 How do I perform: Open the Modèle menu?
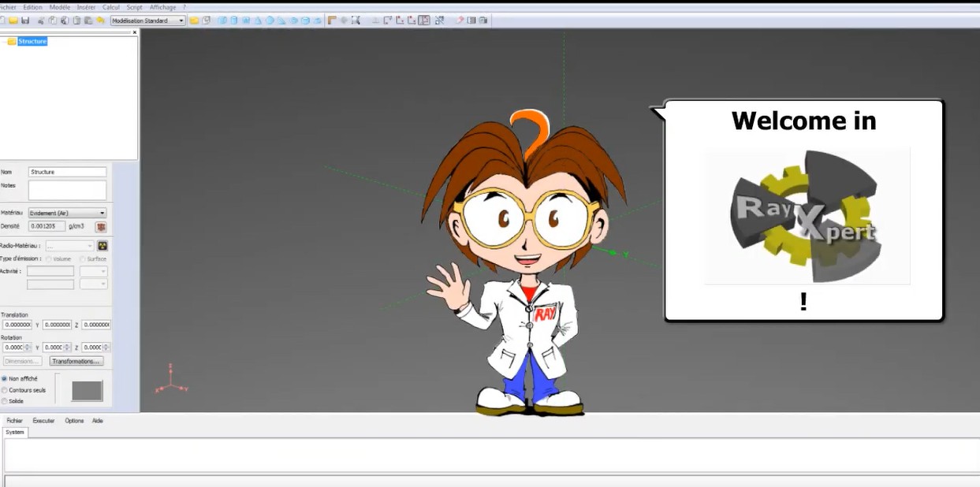click(60, 7)
